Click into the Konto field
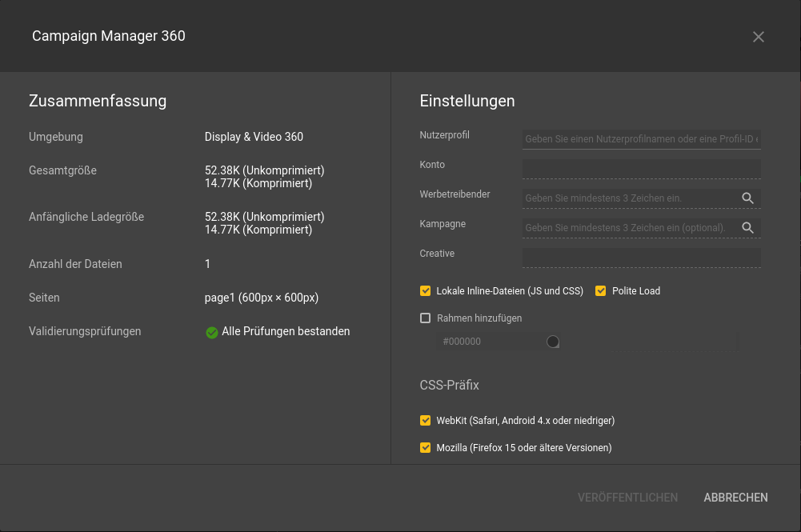 click(x=640, y=168)
